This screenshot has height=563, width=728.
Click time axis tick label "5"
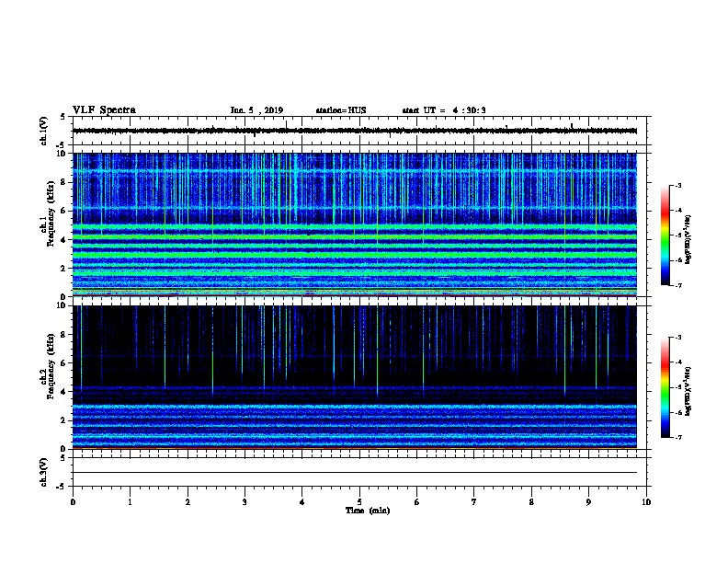[359, 502]
